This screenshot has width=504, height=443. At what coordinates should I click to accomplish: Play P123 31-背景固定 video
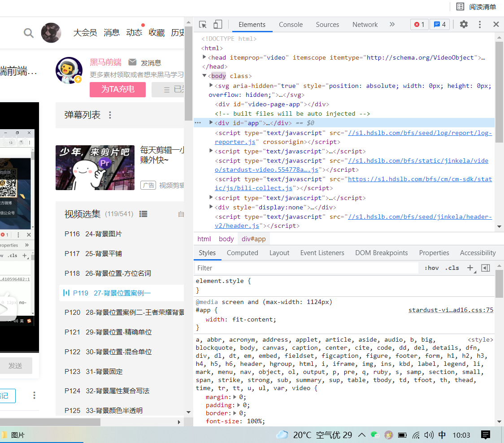(x=94, y=372)
